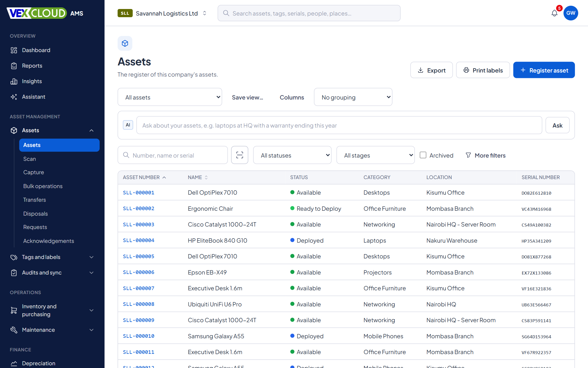Open the All statuses dropdown
This screenshot has height=368, width=588.
292,155
